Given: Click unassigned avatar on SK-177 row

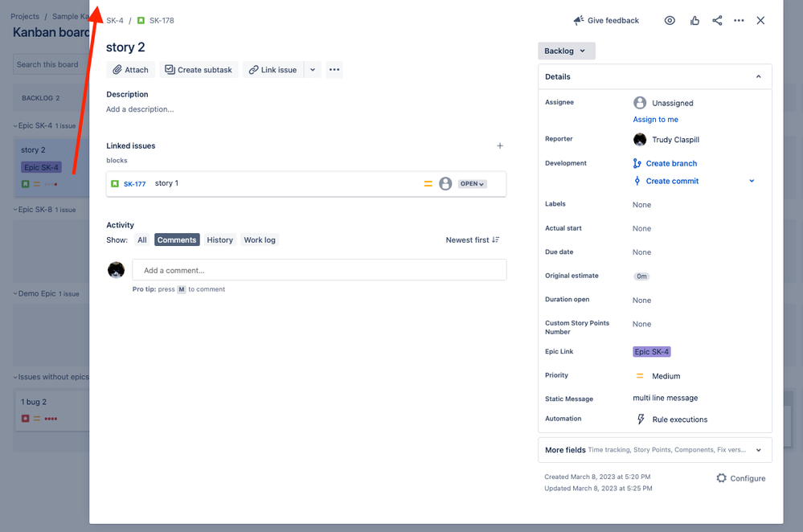Looking at the screenshot, I should [x=445, y=183].
